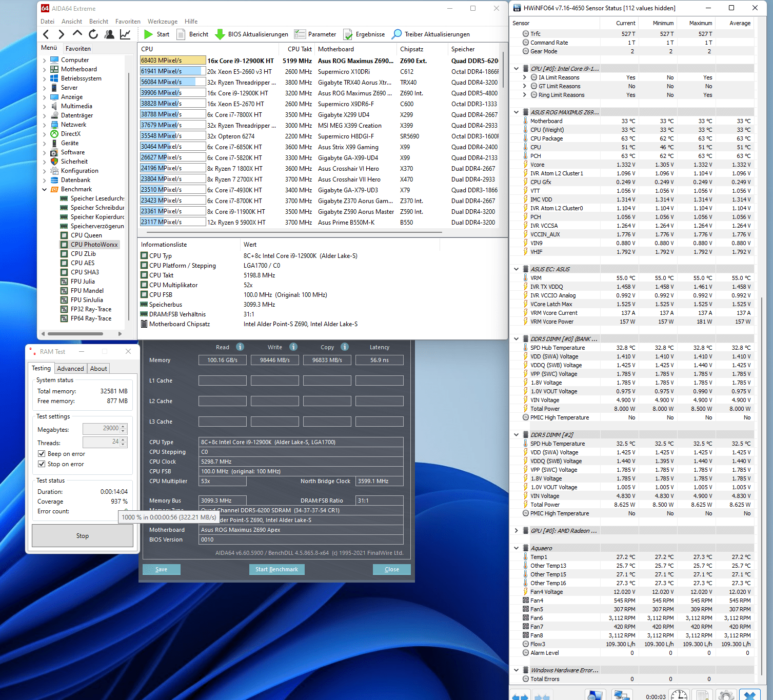Click the green Start play icon
Image resolution: width=773 pixels, height=700 pixels.
tap(149, 34)
